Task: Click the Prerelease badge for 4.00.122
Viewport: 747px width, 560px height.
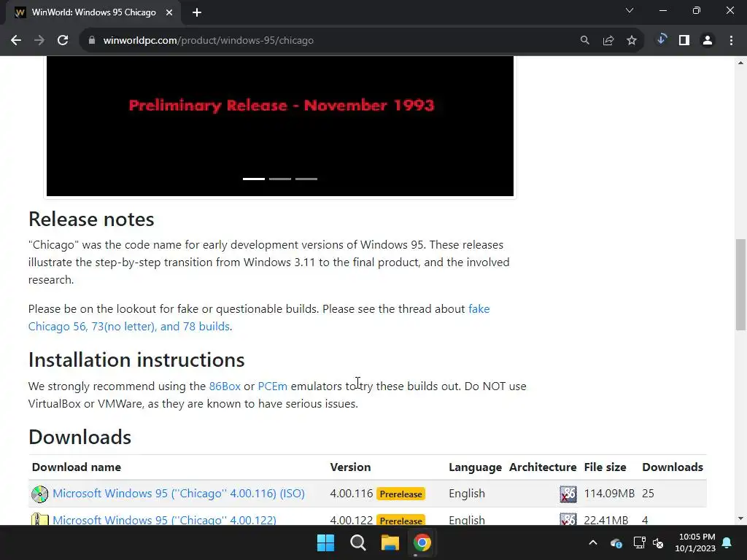Action: 400,520
